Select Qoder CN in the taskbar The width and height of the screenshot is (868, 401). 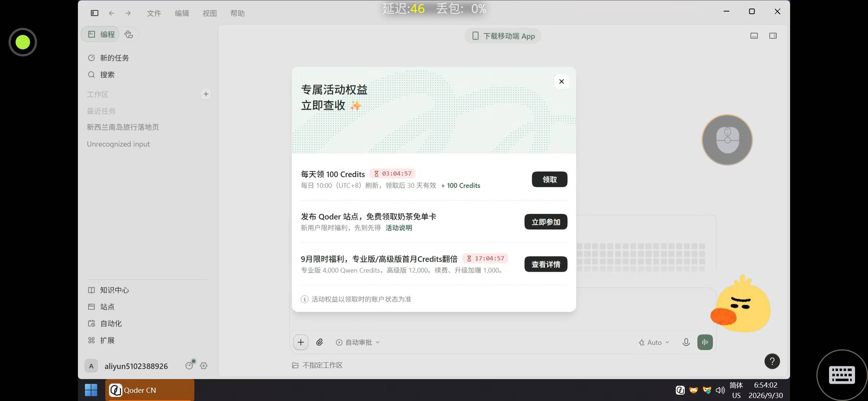(x=150, y=390)
